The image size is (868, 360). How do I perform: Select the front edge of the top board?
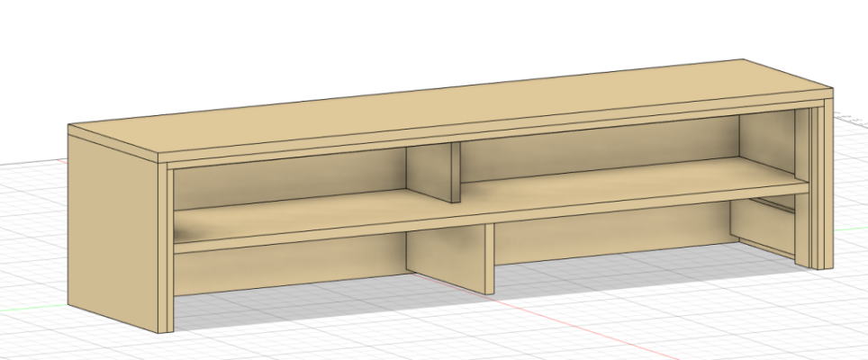(x=495, y=125)
